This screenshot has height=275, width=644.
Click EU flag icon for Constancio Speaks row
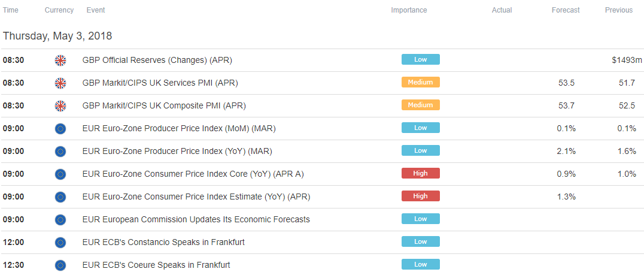(x=60, y=243)
